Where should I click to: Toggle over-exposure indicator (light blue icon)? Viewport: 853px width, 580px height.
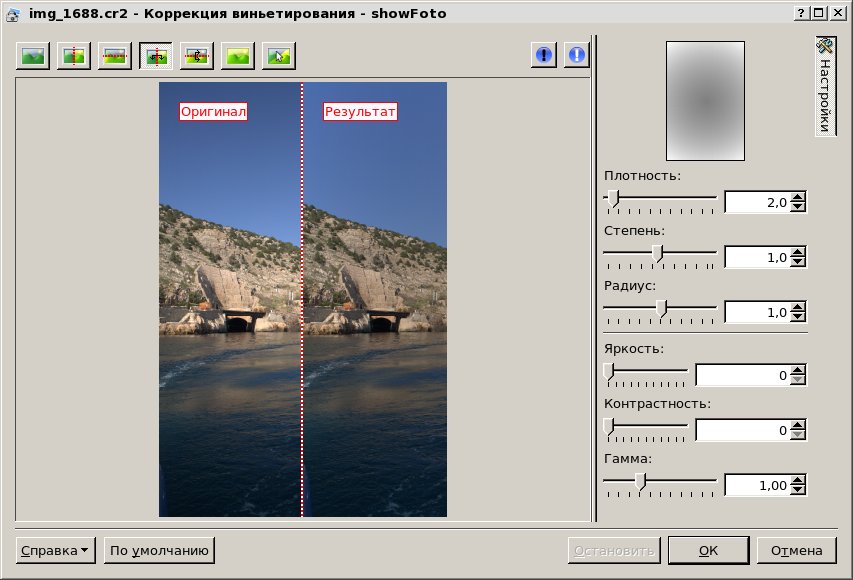tap(577, 54)
